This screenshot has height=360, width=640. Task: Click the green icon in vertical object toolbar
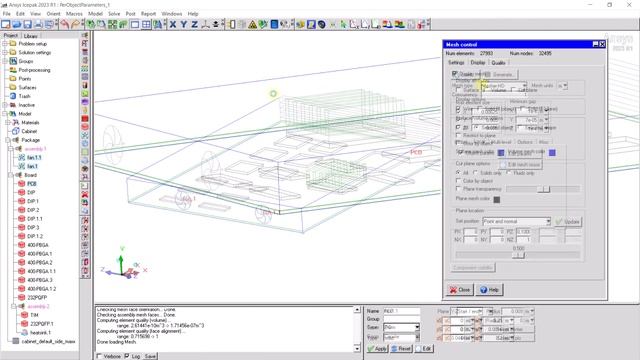click(x=85, y=94)
